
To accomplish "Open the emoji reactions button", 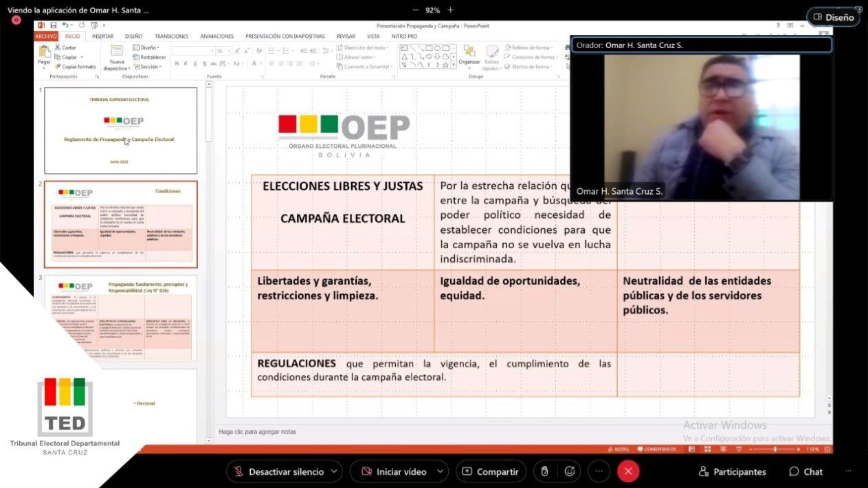I will pos(570,472).
